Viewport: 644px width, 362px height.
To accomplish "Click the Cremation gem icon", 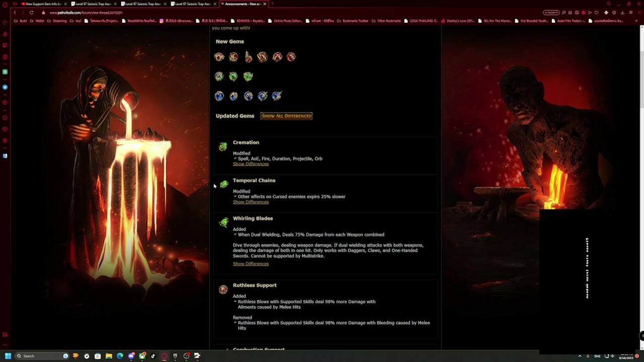I will 223,147.
